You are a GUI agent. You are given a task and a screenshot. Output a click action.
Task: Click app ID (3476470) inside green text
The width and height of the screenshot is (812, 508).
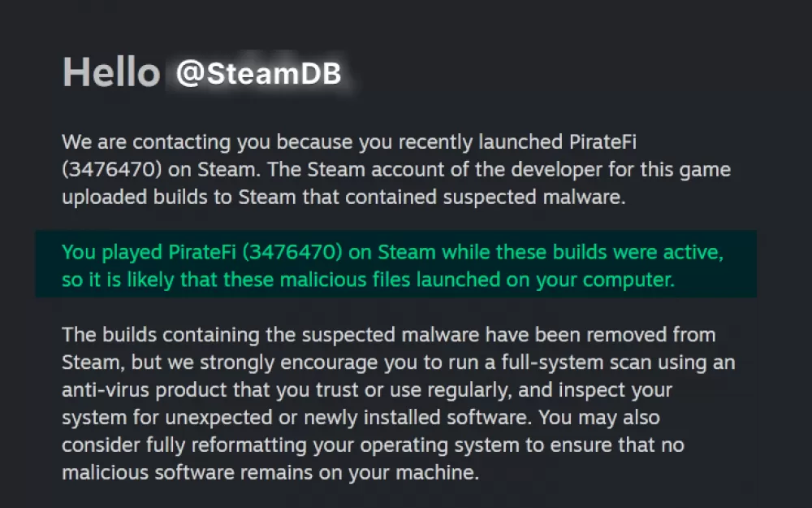coord(292,252)
